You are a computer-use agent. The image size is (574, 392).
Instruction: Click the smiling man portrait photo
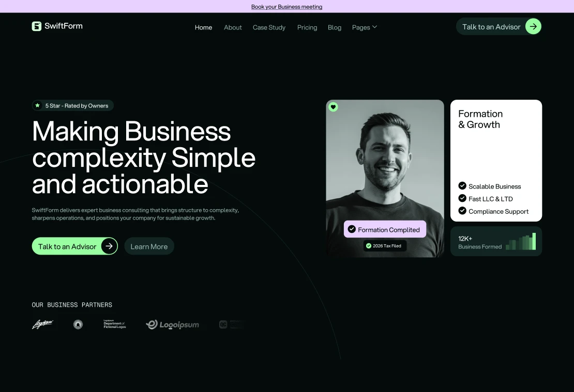pyautogui.click(x=385, y=179)
